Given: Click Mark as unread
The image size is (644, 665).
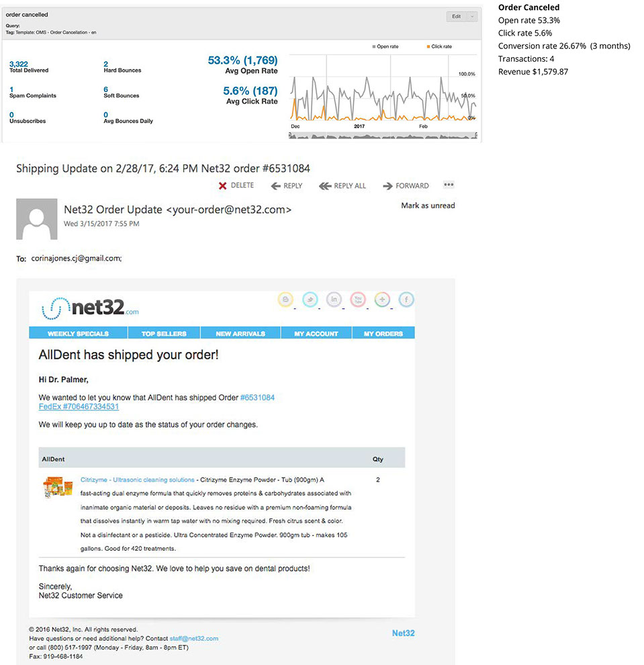Looking at the screenshot, I should (x=428, y=206).
